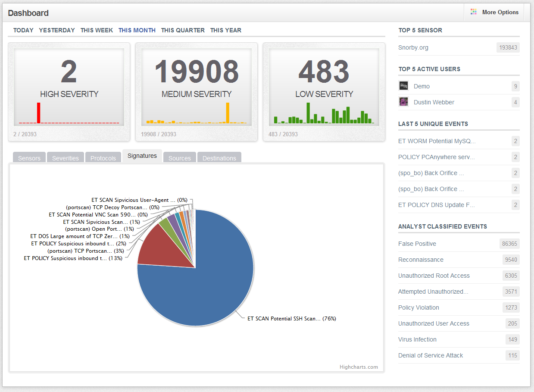Click the ET SCAN Sipvicious Scan 1% label
Image resolution: width=534 pixels, height=392 pixels.
tap(101, 222)
